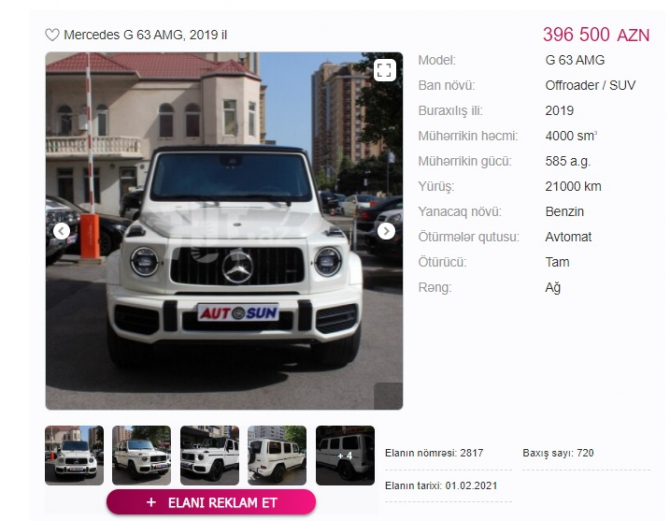Show the next photo with right arrow
This screenshot has height=521, width=670.
386,231
